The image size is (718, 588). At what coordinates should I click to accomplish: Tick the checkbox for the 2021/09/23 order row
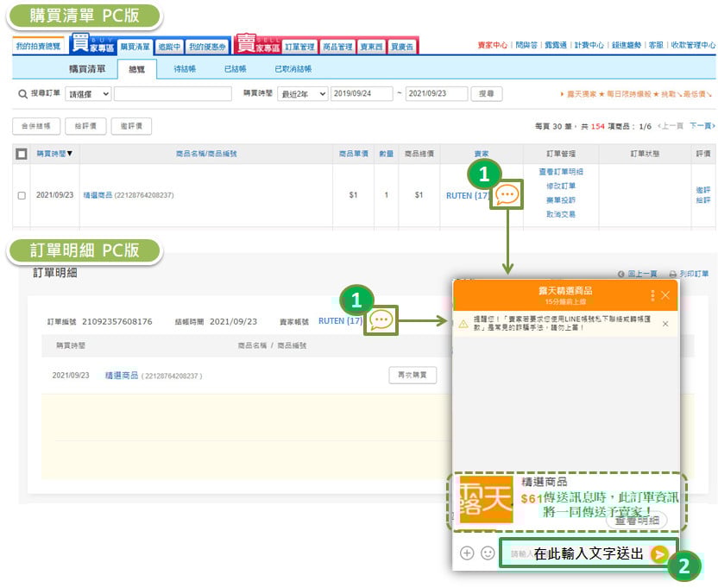(x=22, y=195)
